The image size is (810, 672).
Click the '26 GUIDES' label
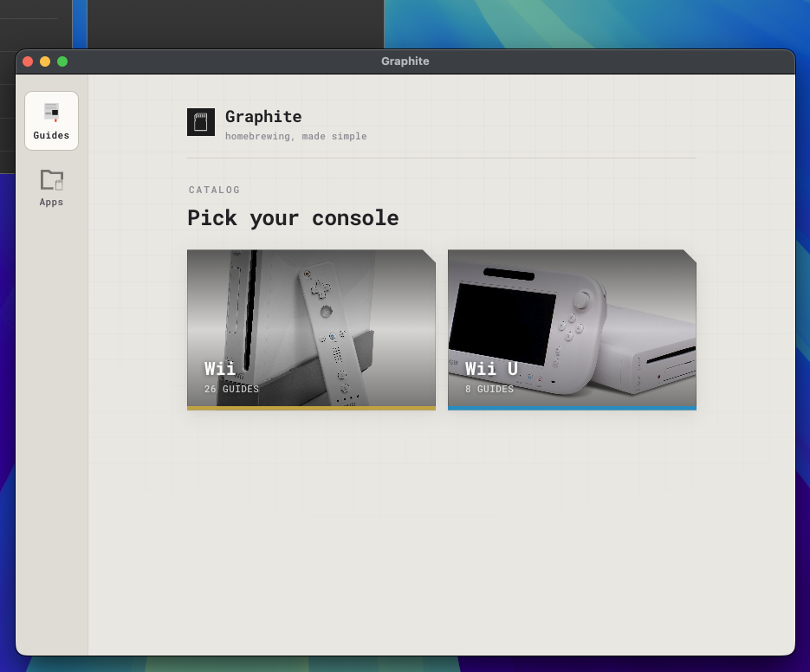[231, 389]
